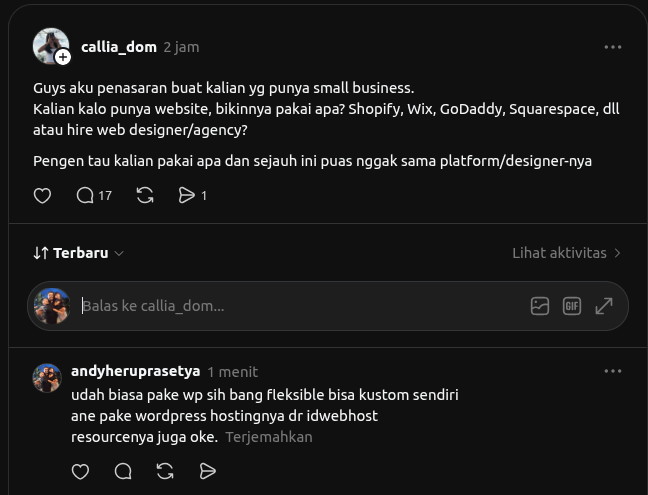Click Terjemahkan to translate reply
This screenshot has width=648, height=495.
pyautogui.click(x=269, y=437)
